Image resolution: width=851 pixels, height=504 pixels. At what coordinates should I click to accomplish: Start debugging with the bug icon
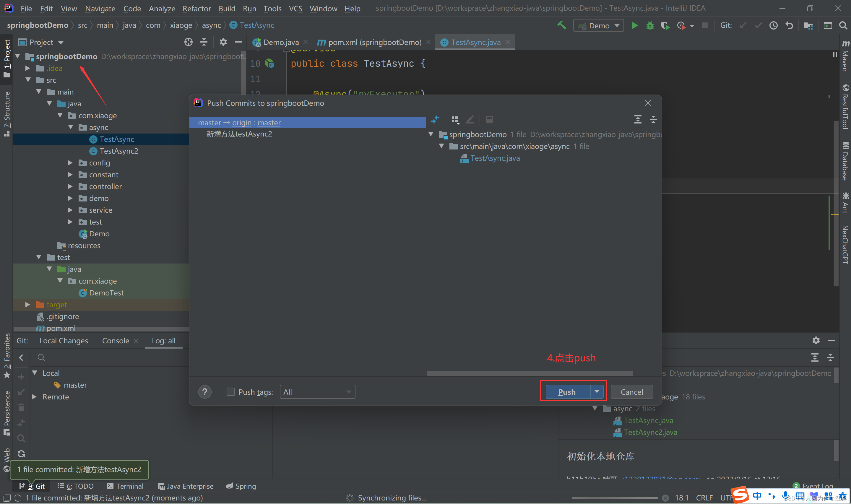point(649,25)
